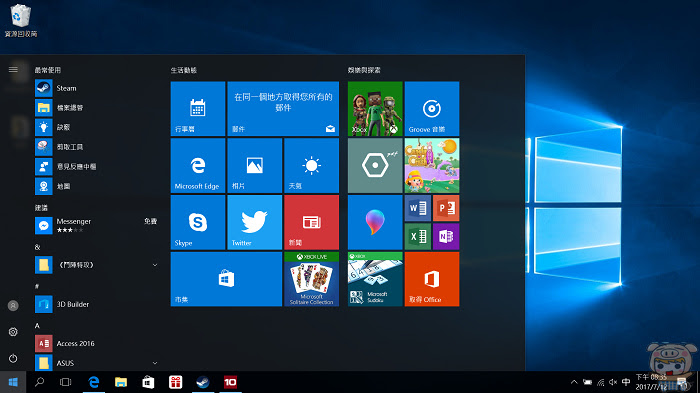This screenshot has height=393, width=700.
Task: Open the Tips app (祕訣) with lightbulb icon
Action: 96,127
